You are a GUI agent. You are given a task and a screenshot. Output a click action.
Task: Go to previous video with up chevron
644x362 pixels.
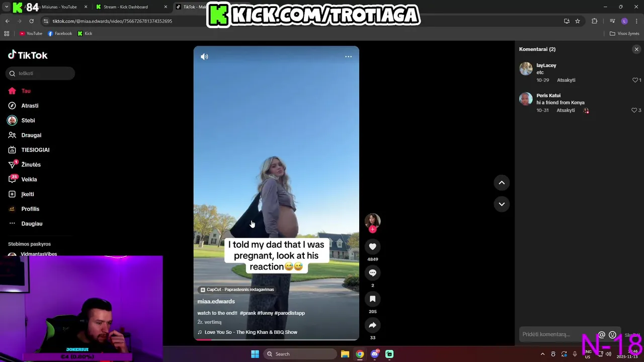tap(502, 183)
